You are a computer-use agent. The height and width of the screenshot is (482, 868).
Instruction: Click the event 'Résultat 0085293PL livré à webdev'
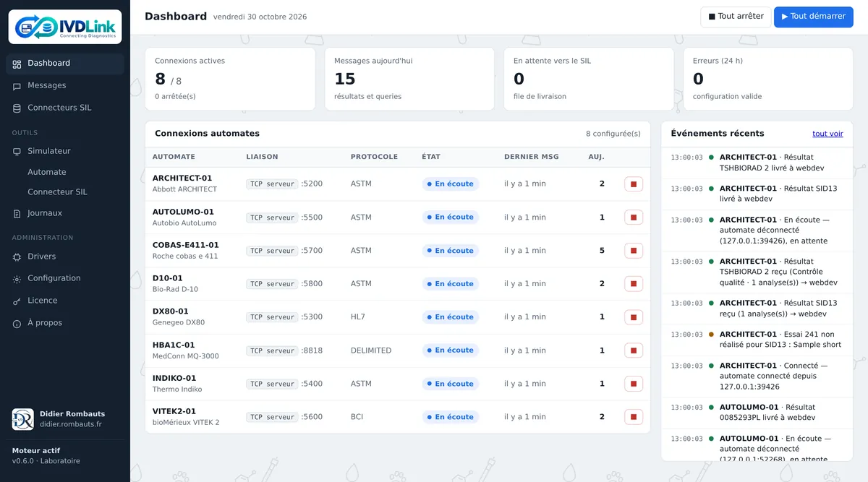coord(757,413)
